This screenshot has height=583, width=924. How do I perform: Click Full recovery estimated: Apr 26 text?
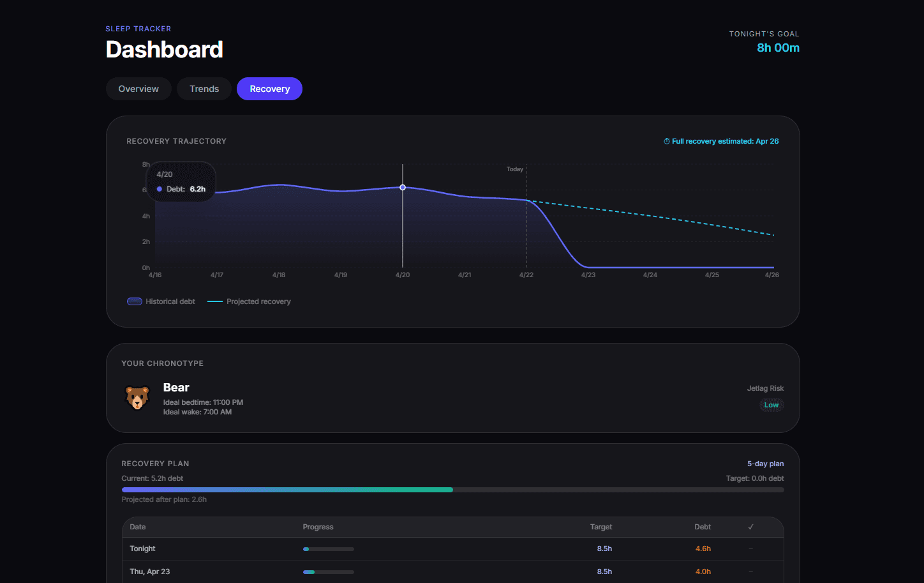pyautogui.click(x=726, y=142)
